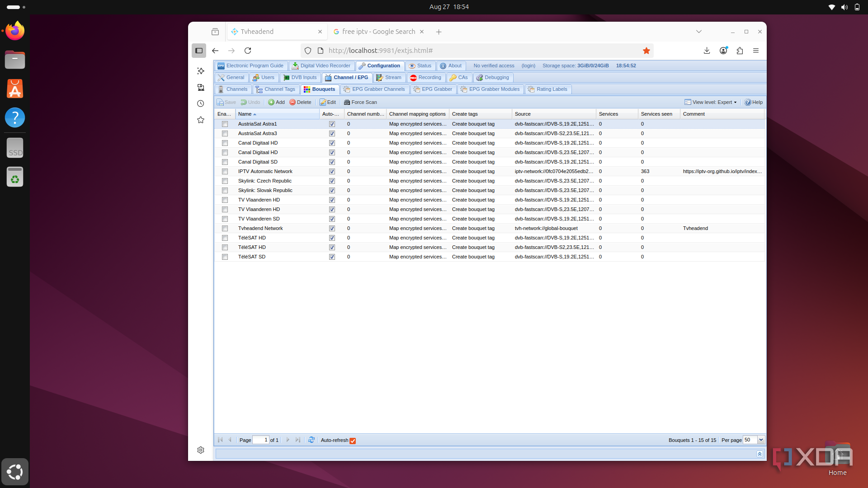868x488 pixels.
Task: Enable the Tvheadend Network bouquet checkbox
Action: 225,228
